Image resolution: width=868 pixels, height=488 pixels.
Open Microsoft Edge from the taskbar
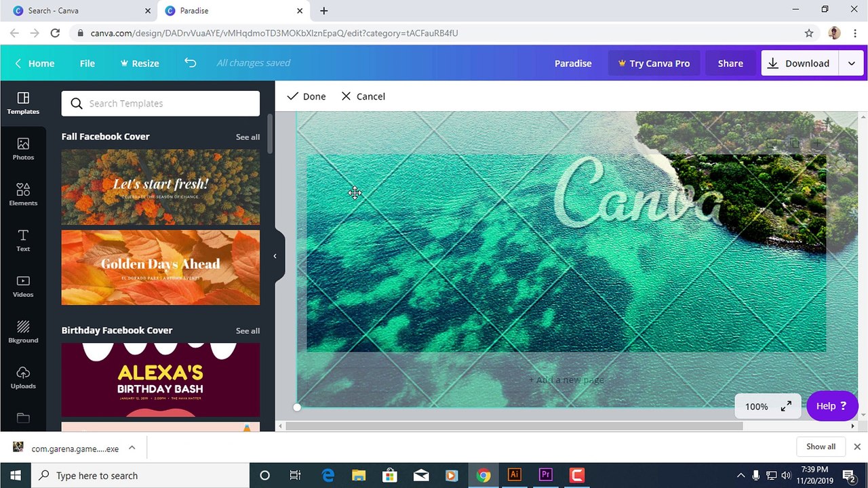pos(328,475)
